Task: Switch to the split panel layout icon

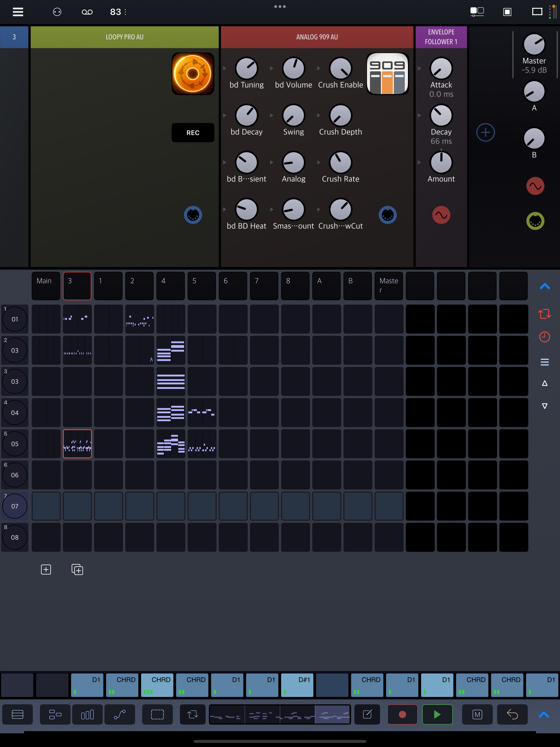Action: [x=477, y=12]
